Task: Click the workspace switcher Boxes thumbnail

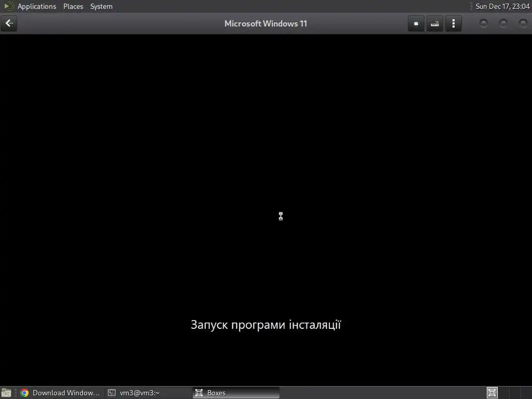Action: click(x=492, y=393)
